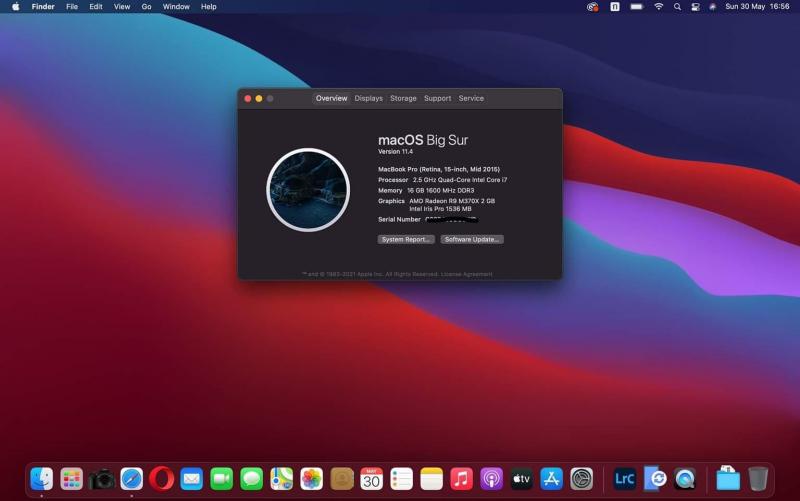Click the 16 GB 1600 MHz DDR3 text
This screenshot has height=501, width=800.
440,190
